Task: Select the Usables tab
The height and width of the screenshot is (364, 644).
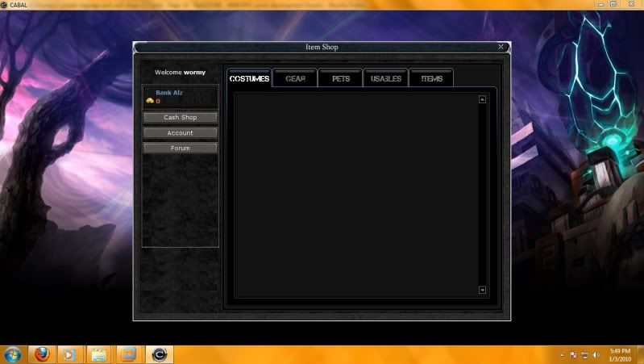Action: [386, 78]
